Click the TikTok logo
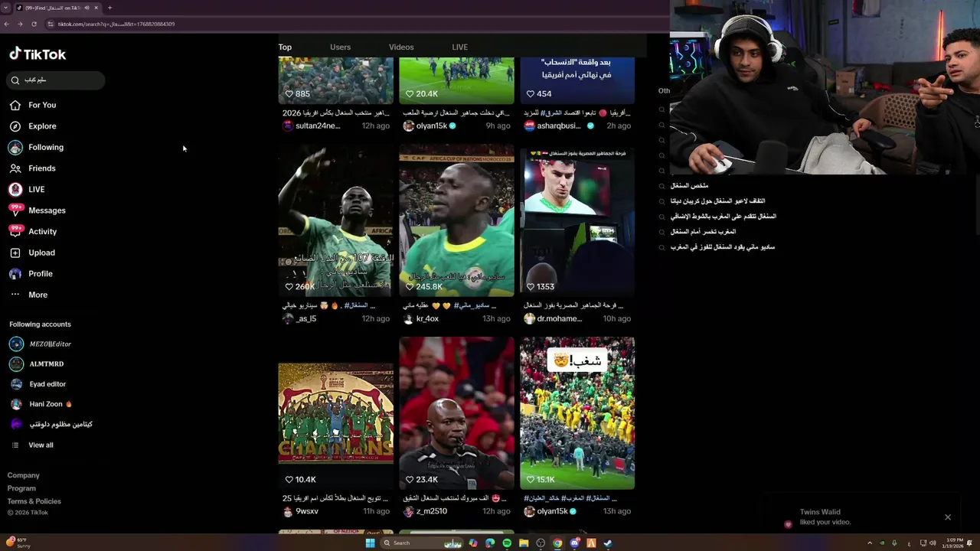 (38, 54)
